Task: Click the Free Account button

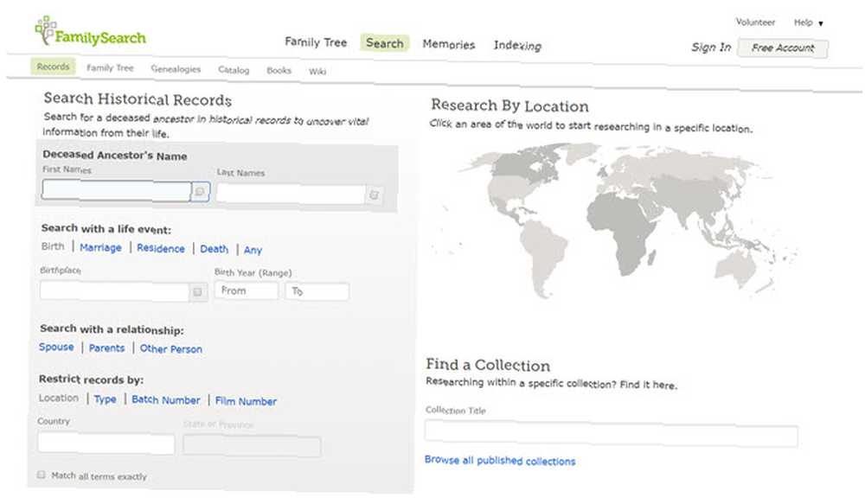Action: tap(783, 48)
